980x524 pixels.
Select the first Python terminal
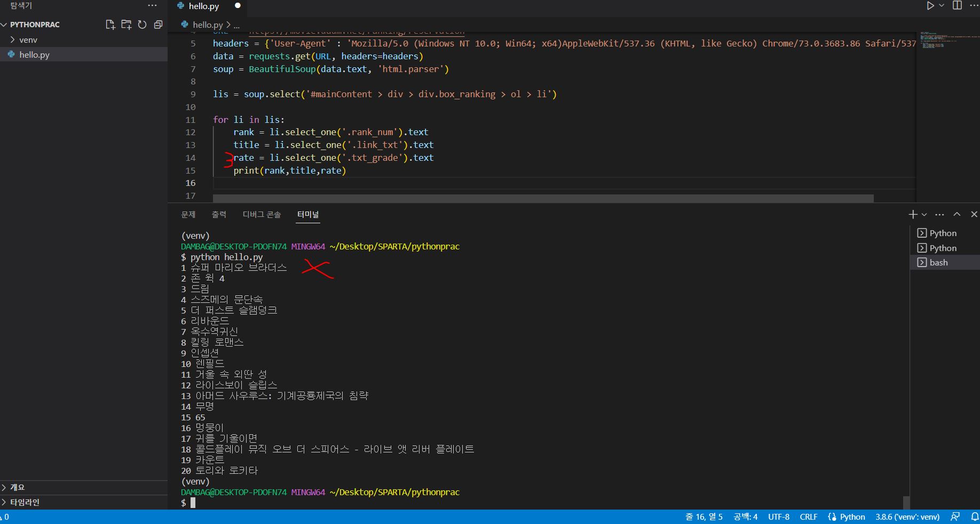(x=944, y=233)
